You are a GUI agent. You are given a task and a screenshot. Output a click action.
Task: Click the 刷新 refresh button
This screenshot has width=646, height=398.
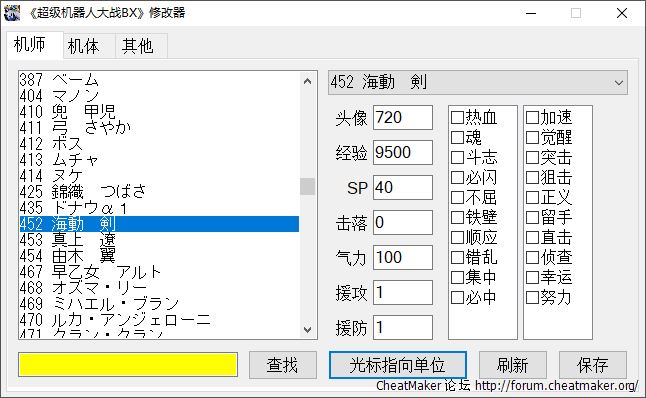[x=513, y=365]
